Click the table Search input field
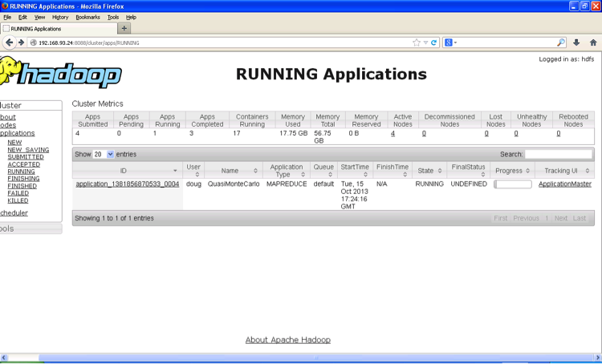 coord(558,154)
